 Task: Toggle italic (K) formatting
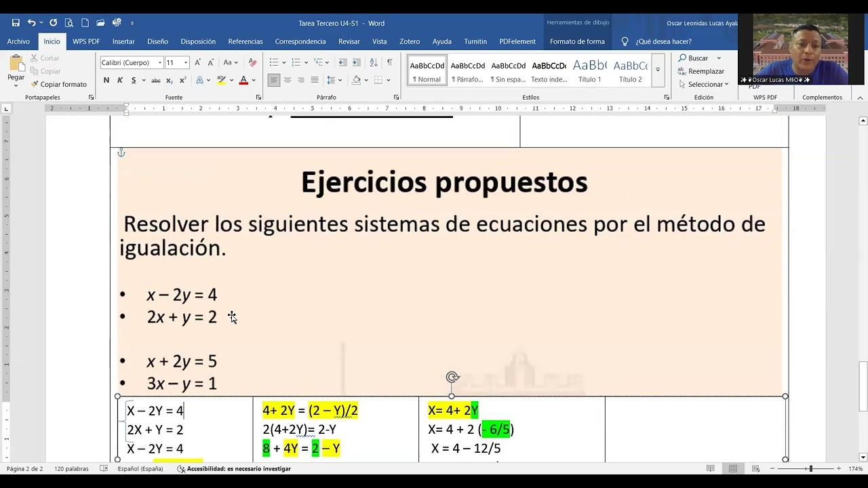(120, 80)
